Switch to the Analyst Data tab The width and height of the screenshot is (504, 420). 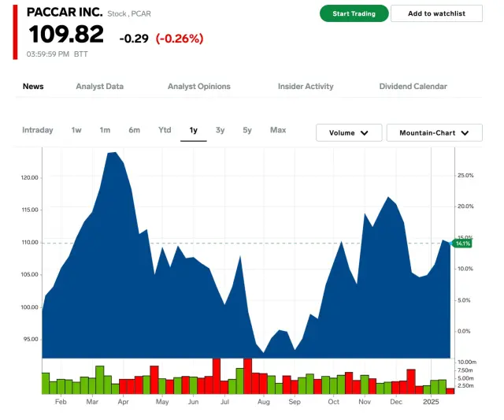(x=99, y=87)
